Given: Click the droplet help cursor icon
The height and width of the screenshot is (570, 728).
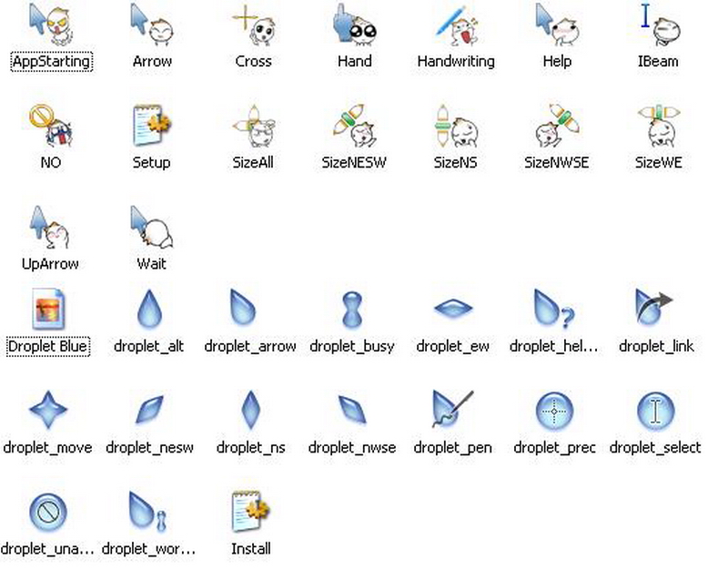Looking at the screenshot, I should click(554, 308).
